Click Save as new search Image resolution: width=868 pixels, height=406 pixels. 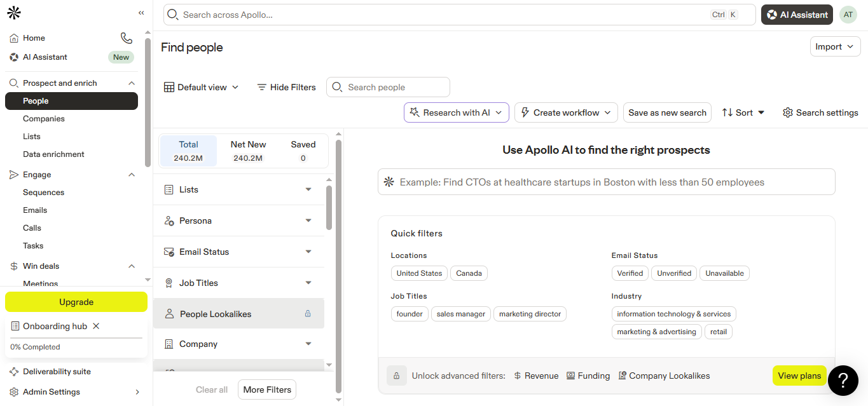coord(667,112)
